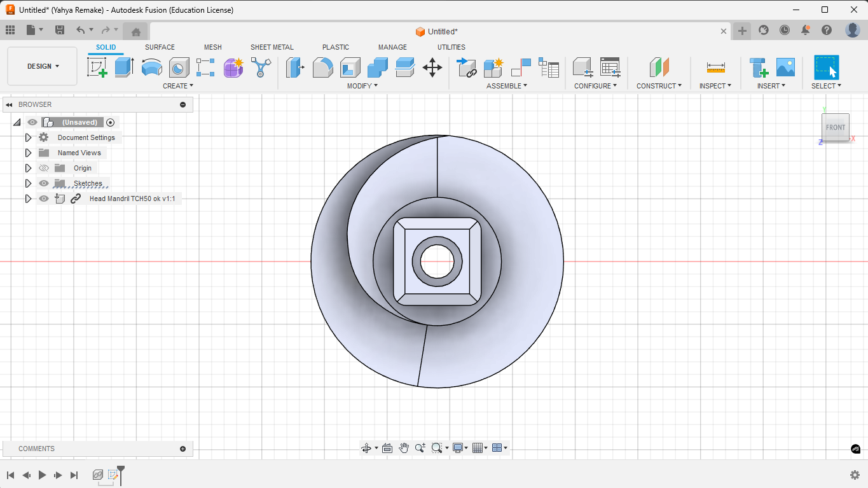The height and width of the screenshot is (488, 868).
Task: Hide the Head Mandril TCH50 component
Action: point(44,199)
